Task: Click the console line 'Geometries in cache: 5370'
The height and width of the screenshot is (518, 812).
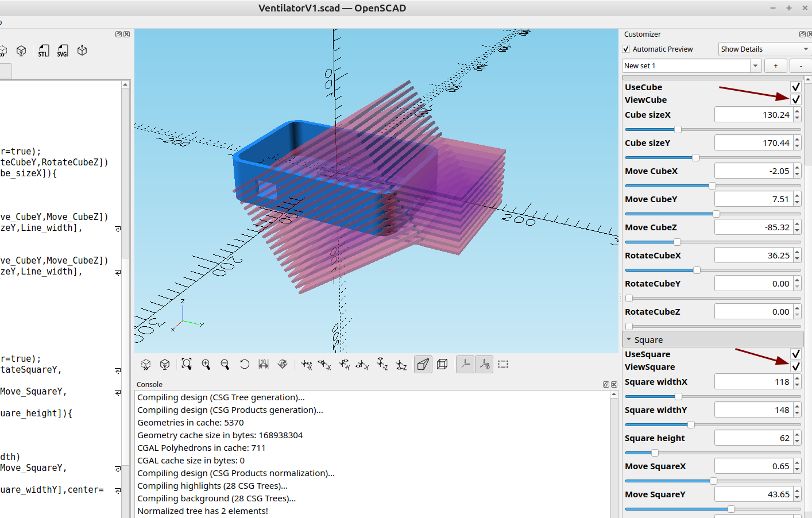Action: [191, 423]
